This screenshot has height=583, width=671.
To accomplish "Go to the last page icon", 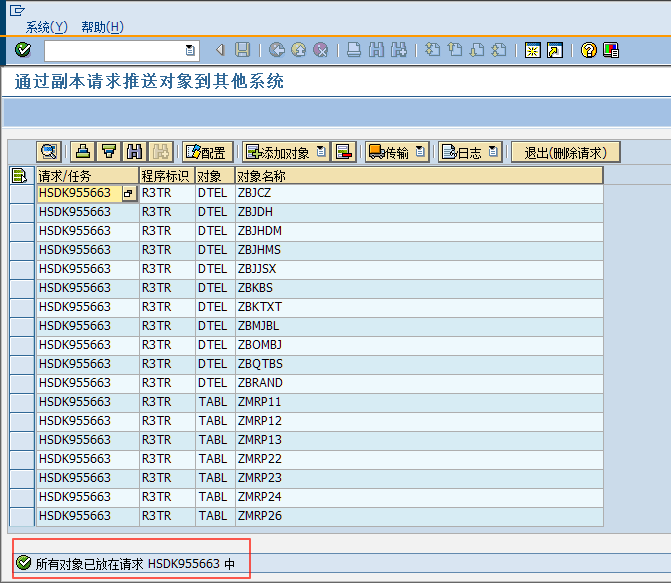I will 499,50.
